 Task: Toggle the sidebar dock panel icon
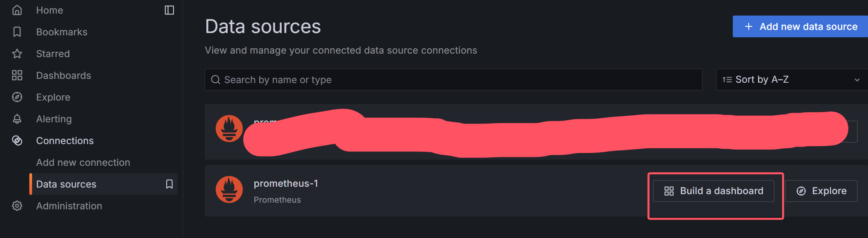[x=169, y=10]
